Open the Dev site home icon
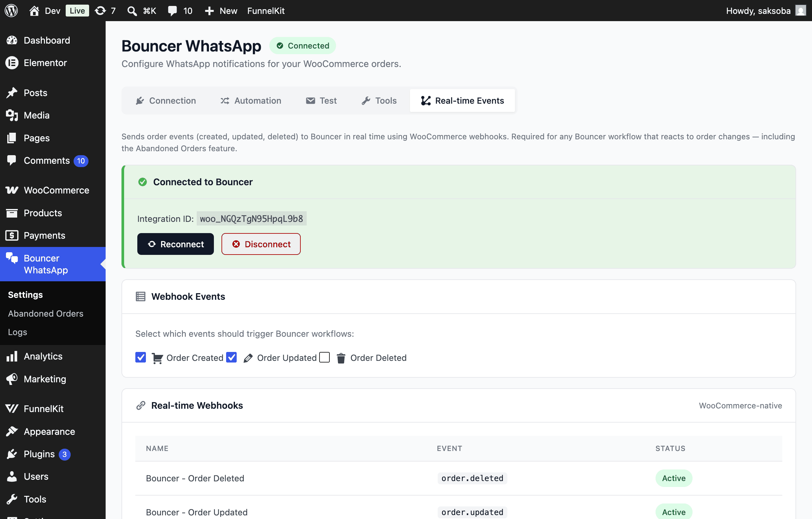Viewport: 812px width, 519px height. tap(34, 11)
